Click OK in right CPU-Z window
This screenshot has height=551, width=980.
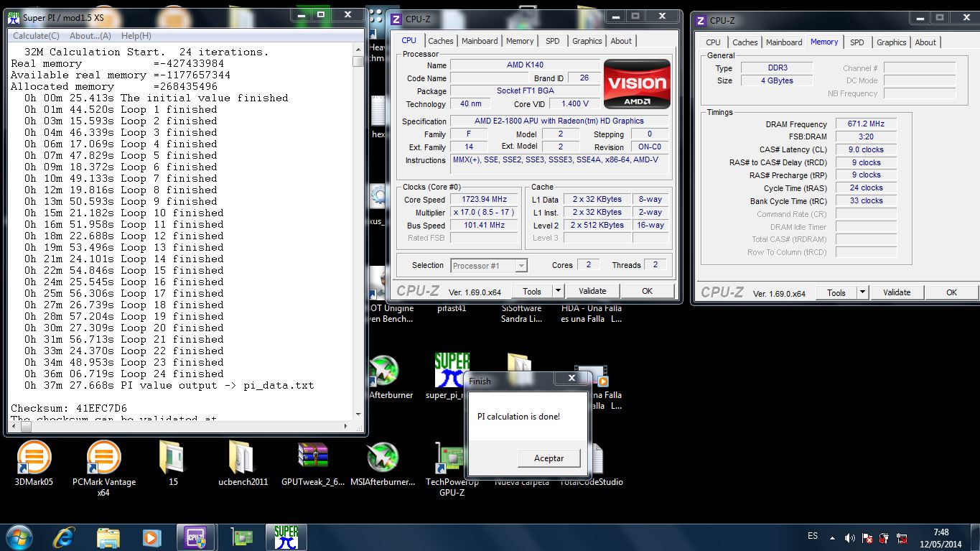coord(951,292)
